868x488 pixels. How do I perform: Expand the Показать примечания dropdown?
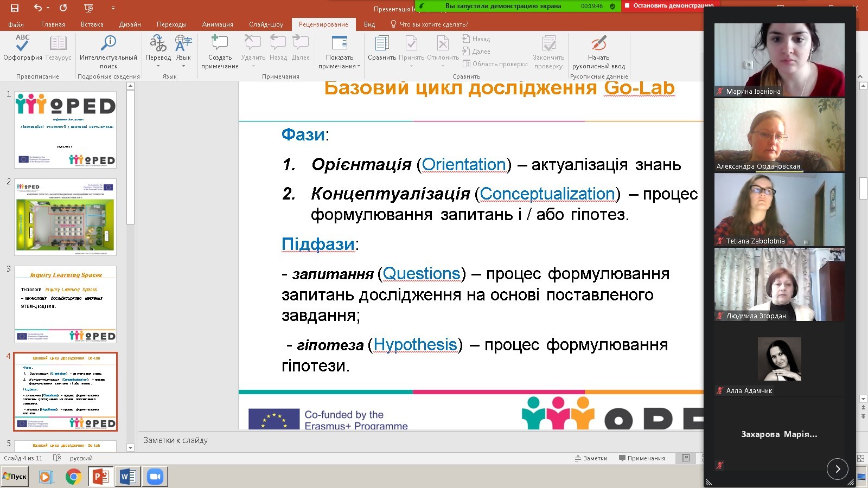[x=359, y=66]
